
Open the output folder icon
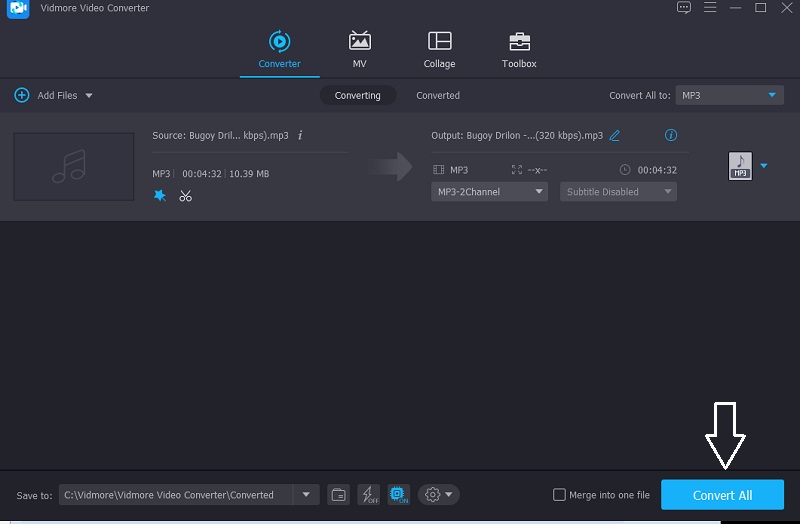click(339, 494)
